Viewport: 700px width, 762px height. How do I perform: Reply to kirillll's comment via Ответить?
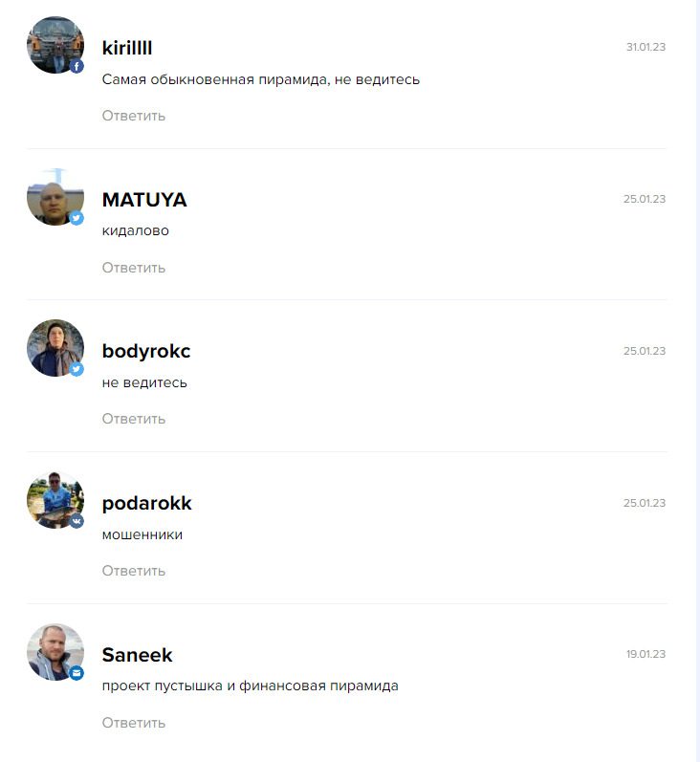(x=134, y=116)
